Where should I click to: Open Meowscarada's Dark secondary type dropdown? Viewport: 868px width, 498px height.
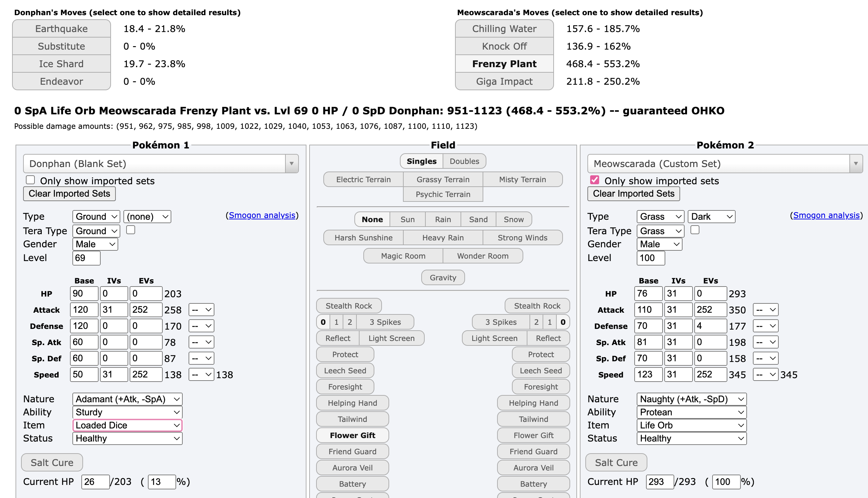coord(711,217)
